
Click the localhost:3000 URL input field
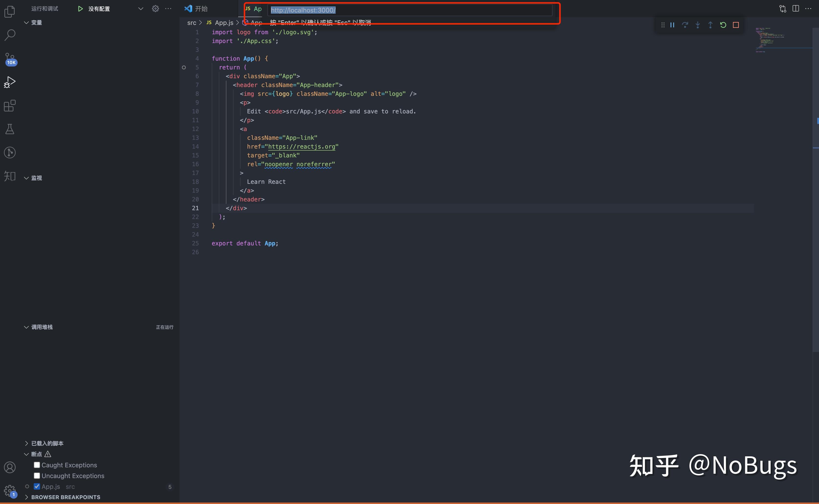[400, 10]
